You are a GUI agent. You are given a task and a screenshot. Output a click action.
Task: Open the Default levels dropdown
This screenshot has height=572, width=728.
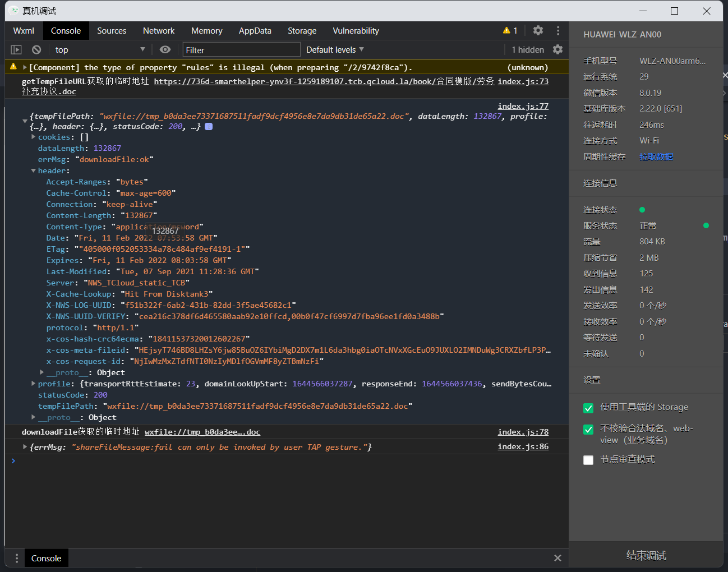[x=335, y=49]
